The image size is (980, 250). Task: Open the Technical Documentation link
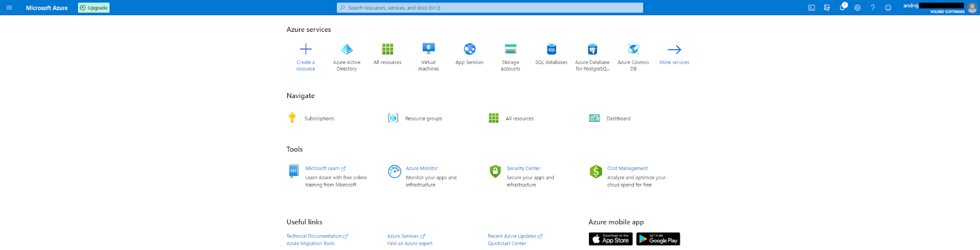tap(314, 236)
